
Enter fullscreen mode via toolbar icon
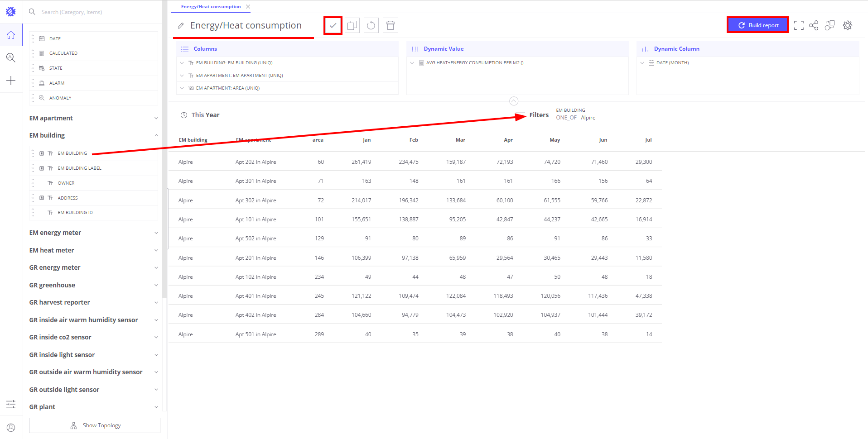799,25
